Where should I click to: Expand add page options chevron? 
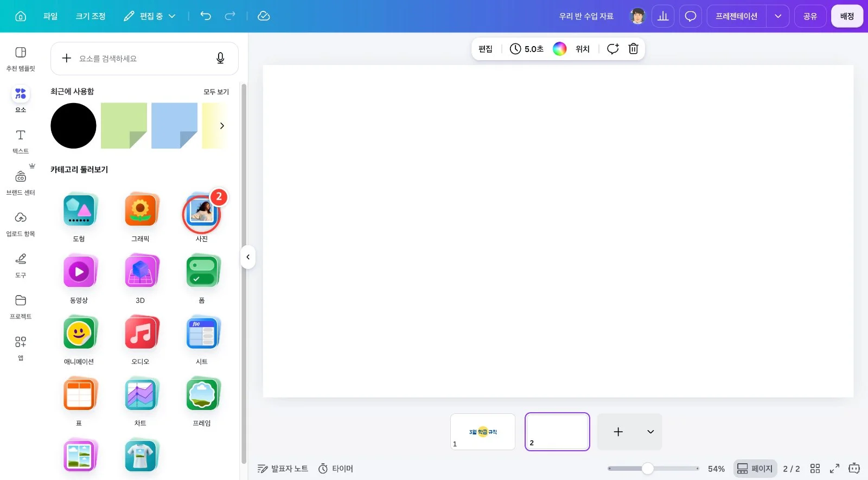(x=650, y=432)
